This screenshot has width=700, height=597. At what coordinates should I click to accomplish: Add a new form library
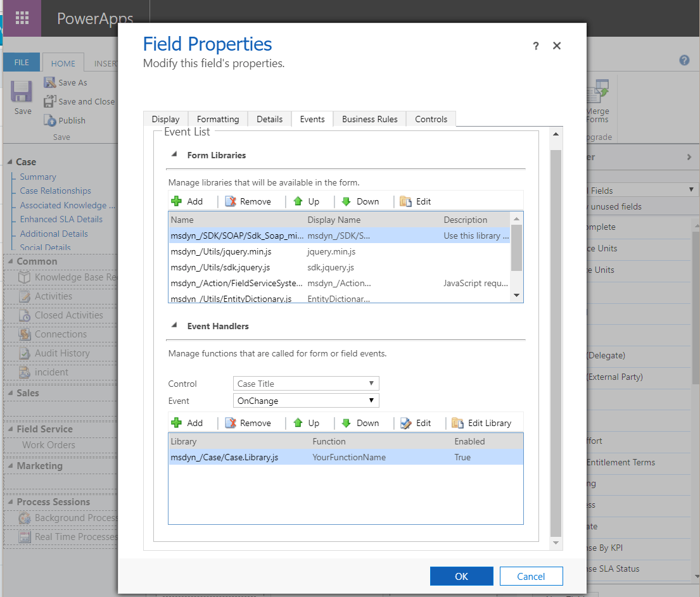188,201
